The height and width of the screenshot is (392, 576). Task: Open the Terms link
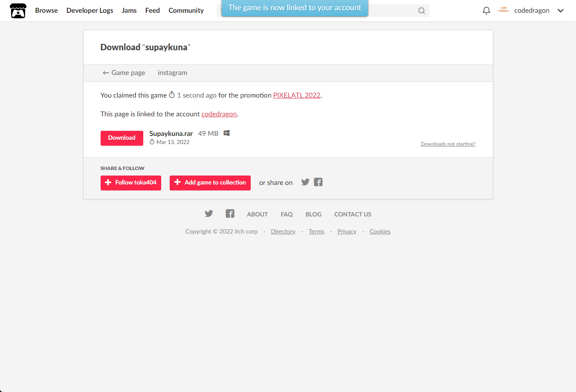(316, 231)
